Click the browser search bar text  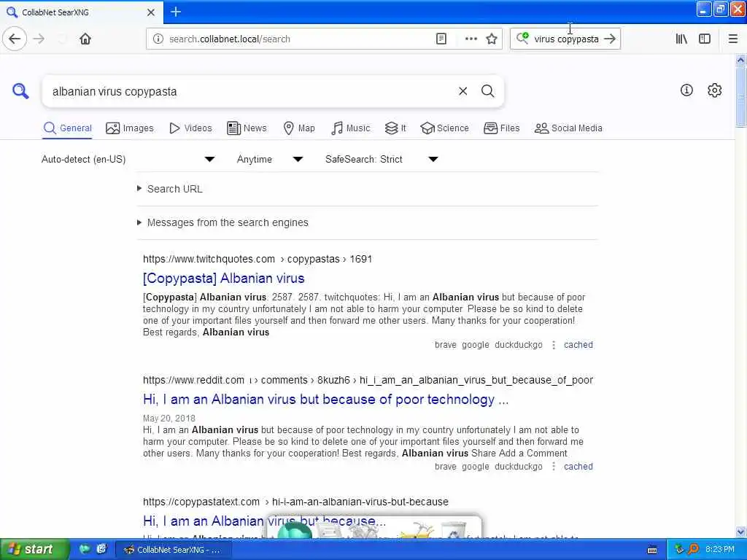pyautogui.click(x=566, y=39)
